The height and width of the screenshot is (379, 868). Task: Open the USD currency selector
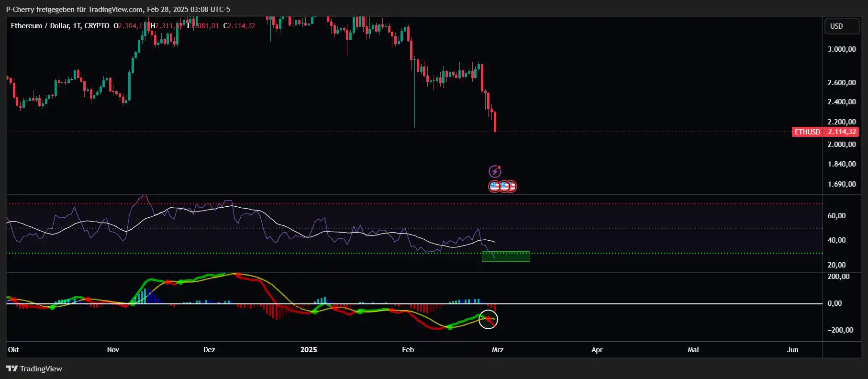842,26
